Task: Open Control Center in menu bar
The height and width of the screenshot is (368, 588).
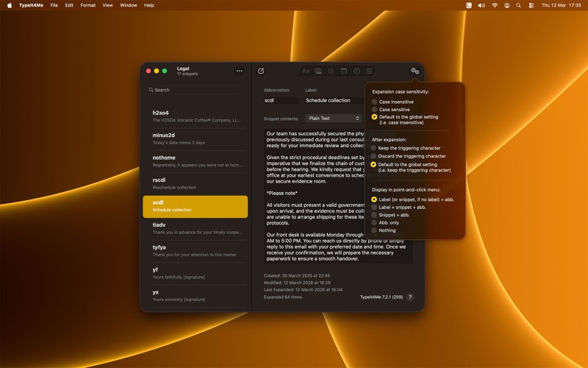Action: click(x=531, y=5)
